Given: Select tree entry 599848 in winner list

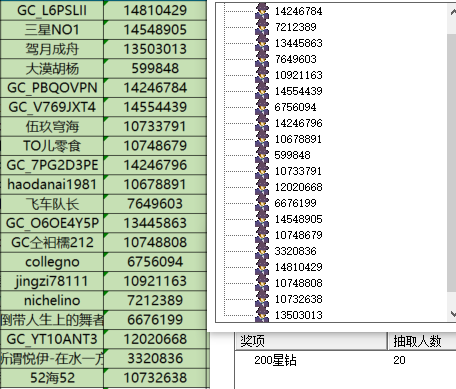Looking at the screenshot, I should point(292,155).
